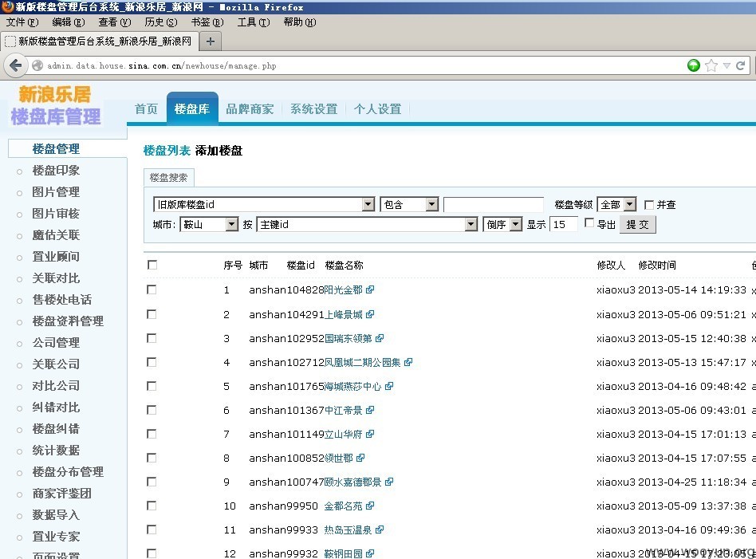Switch to the 品牌商家 tab

pyautogui.click(x=250, y=109)
